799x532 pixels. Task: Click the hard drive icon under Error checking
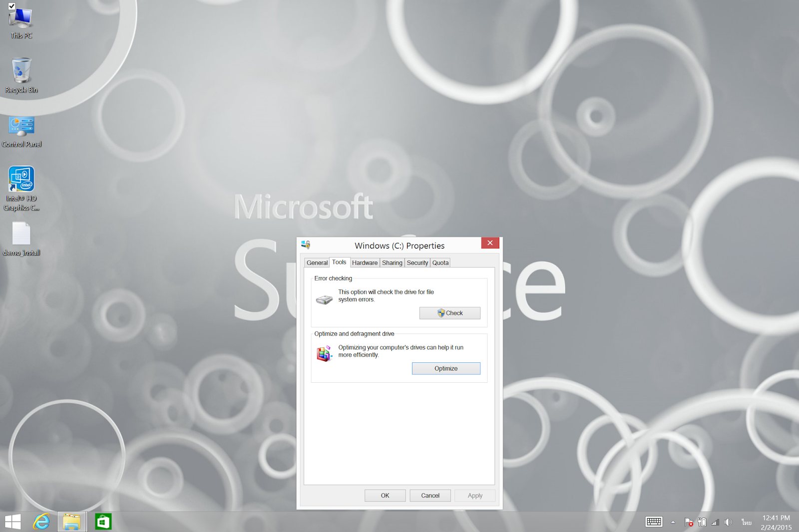[x=325, y=299]
